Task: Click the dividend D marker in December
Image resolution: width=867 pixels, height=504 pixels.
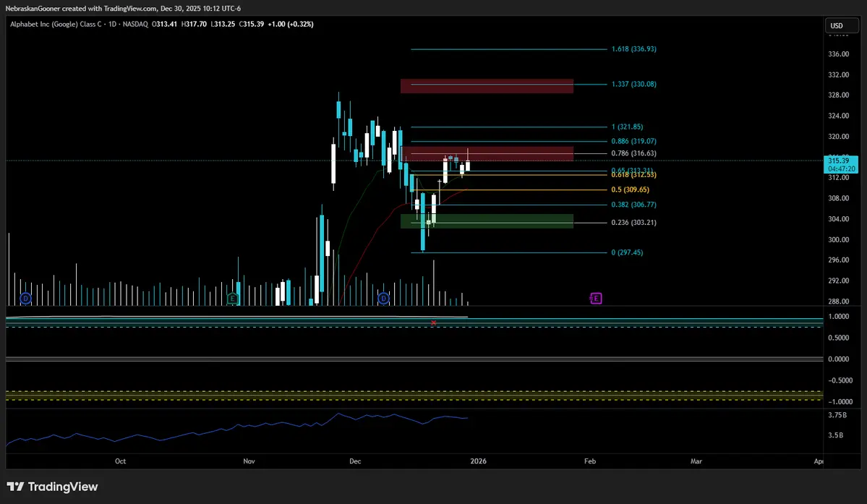Action: [x=383, y=299]
